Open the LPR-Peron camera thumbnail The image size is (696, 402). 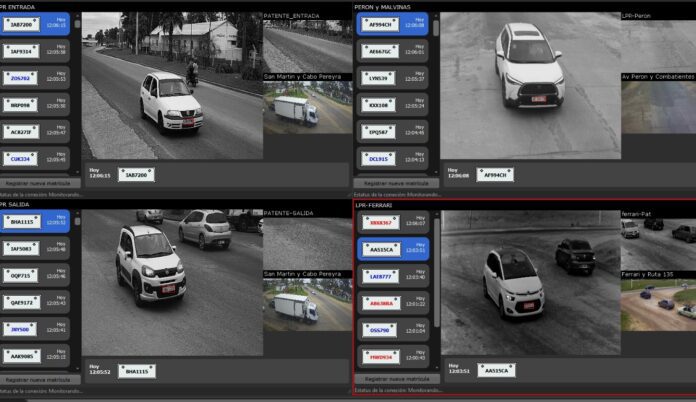click(659, 46)
